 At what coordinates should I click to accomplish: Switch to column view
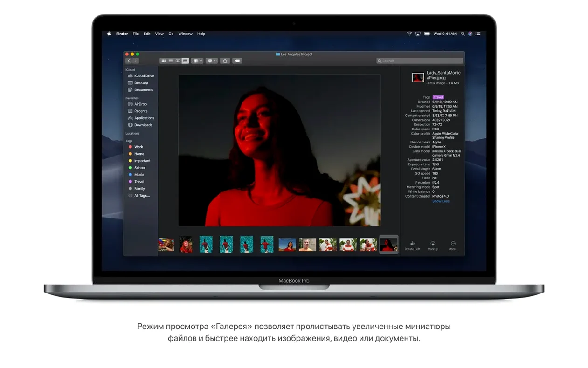click(x=178, y=61)
